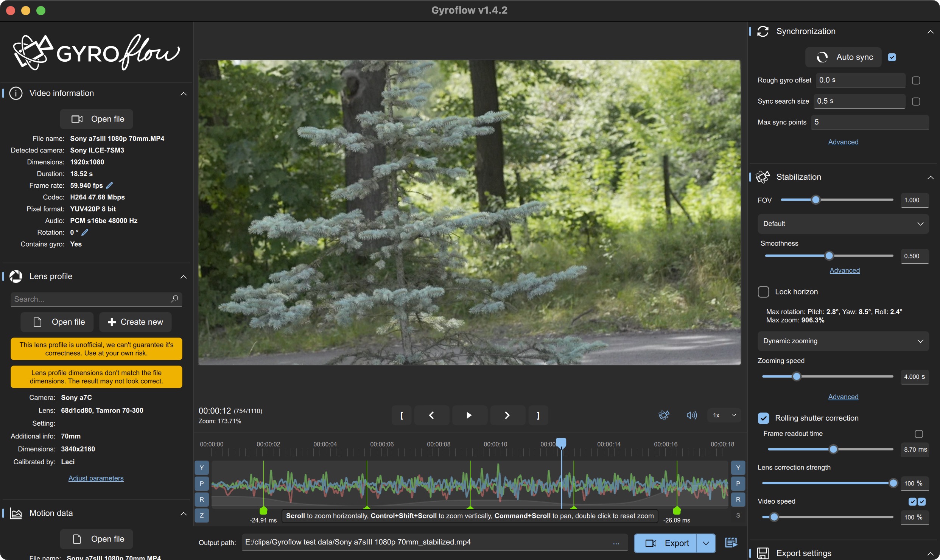Open the Default FOV mode dropdown
This screenshot has width=940, height=560.
(843, 224)
